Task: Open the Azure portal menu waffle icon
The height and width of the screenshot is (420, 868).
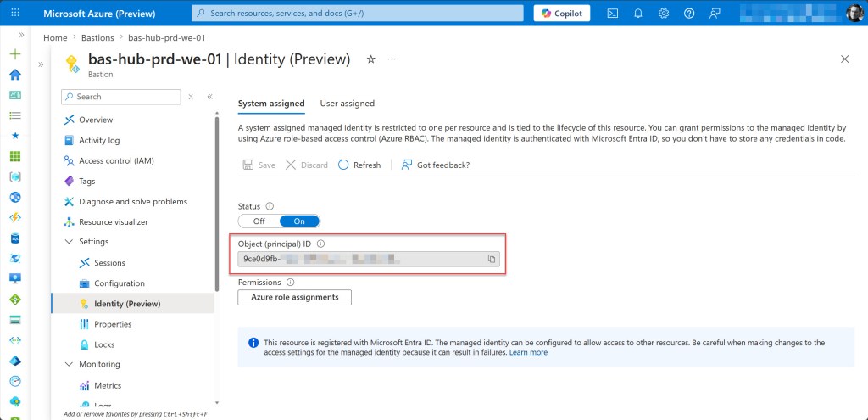Action: click(x=14, y=13)
